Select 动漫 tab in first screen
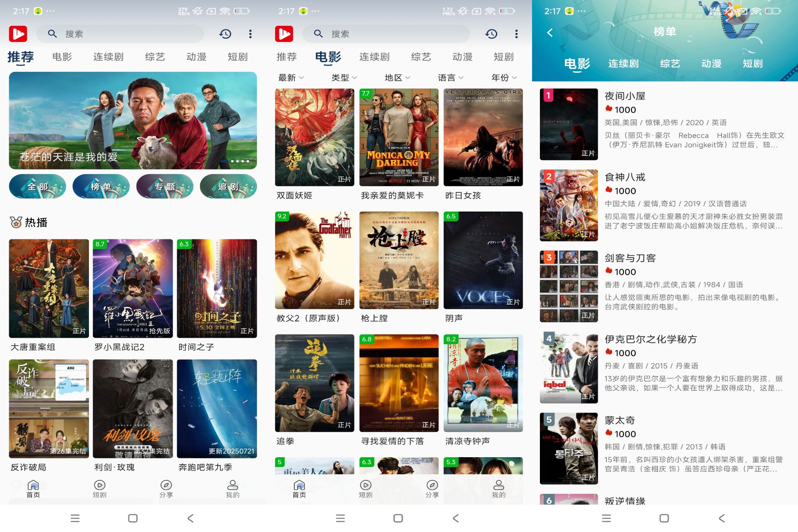 [x=196, y=57]
